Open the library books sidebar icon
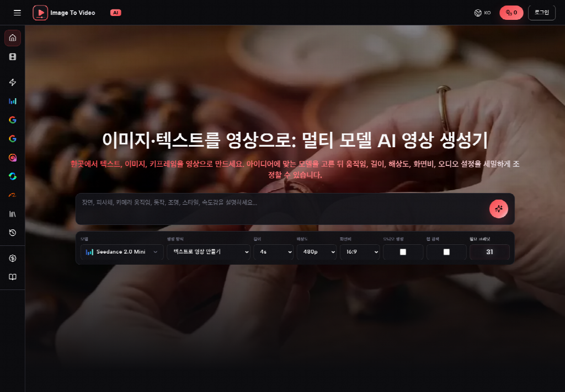Screen dimensions: 565x392 13,214
